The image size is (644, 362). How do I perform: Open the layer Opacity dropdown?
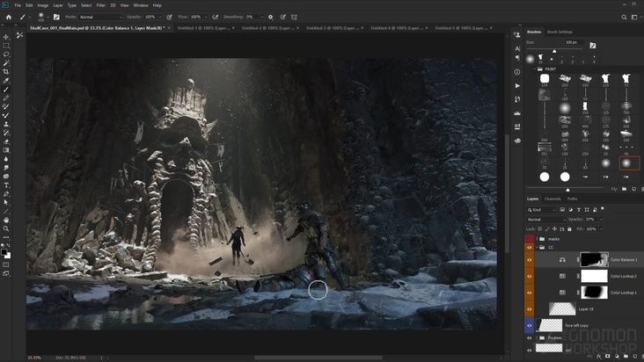click(x=601, y=220)
